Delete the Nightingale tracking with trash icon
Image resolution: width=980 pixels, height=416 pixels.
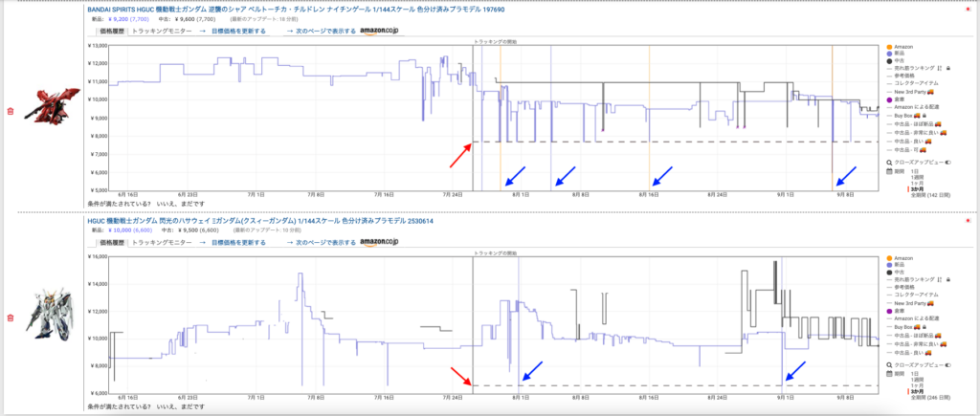pyautogui.click(x=10, y=111)
